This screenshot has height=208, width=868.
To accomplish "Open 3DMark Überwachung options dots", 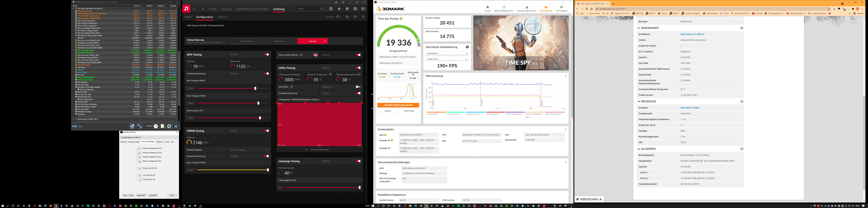I will point(566,76).
